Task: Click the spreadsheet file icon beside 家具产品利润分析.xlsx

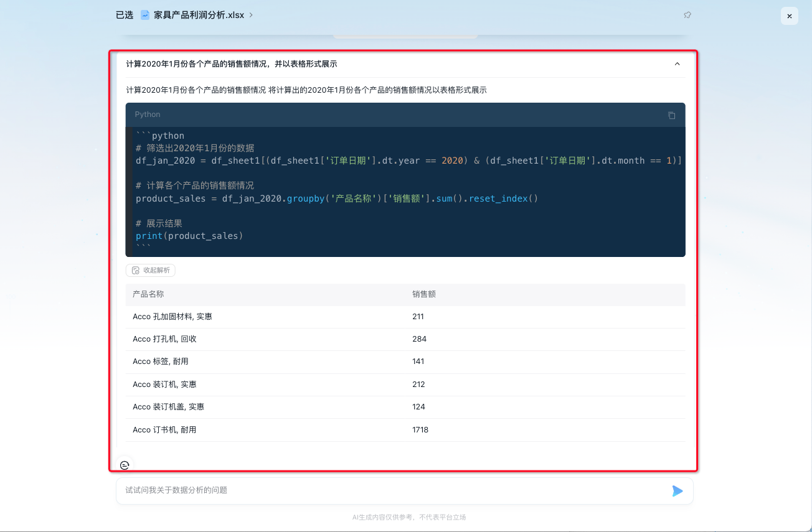Action: [x=145, y=15]
